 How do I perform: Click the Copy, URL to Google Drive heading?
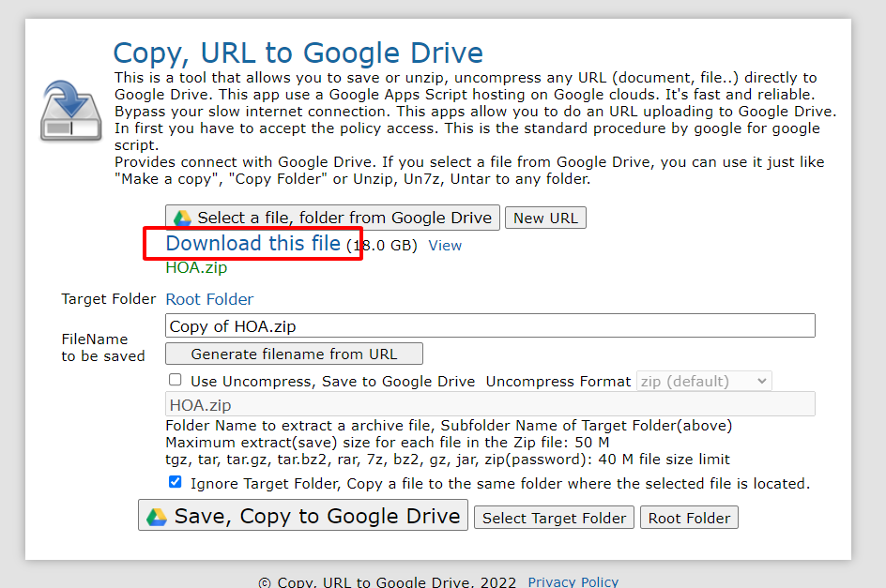(298, 53)
